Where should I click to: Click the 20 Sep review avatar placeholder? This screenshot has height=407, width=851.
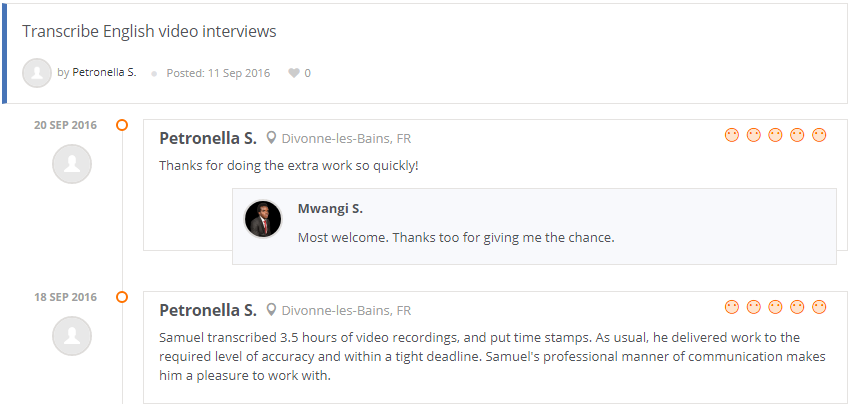71,164
